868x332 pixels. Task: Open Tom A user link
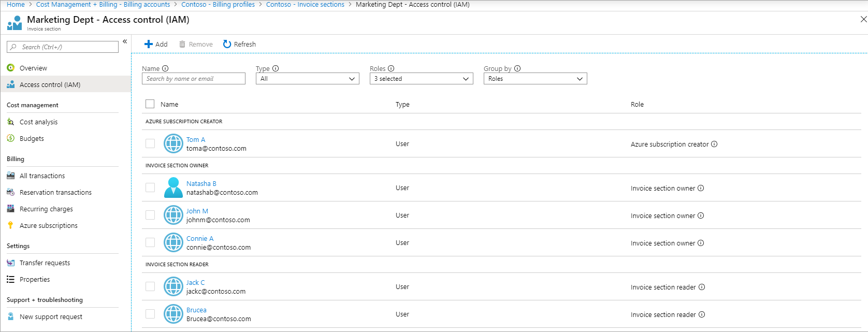click(196, 140)
